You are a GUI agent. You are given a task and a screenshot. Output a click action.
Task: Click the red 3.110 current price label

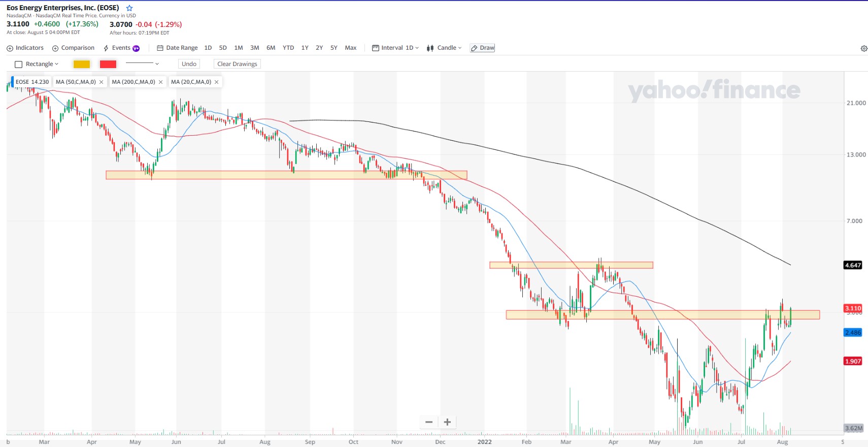click(x=853, y=308)
